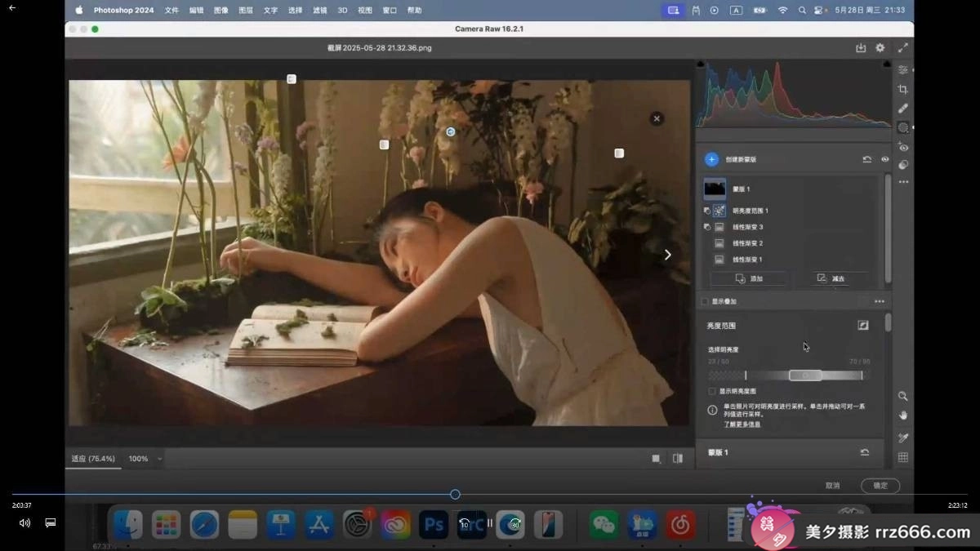Select 线性渐变 2 mask component
This screenshot has height=551, width=980.
(x=747, y=243)
